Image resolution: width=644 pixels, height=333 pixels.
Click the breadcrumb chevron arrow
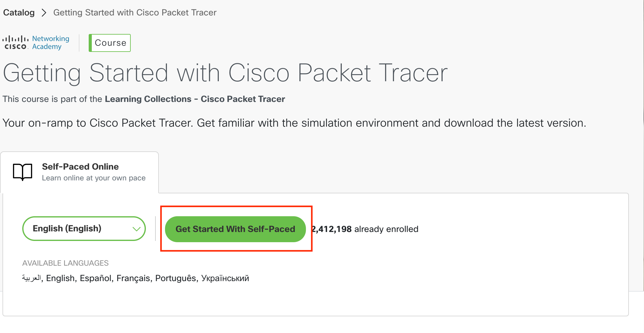44,13
